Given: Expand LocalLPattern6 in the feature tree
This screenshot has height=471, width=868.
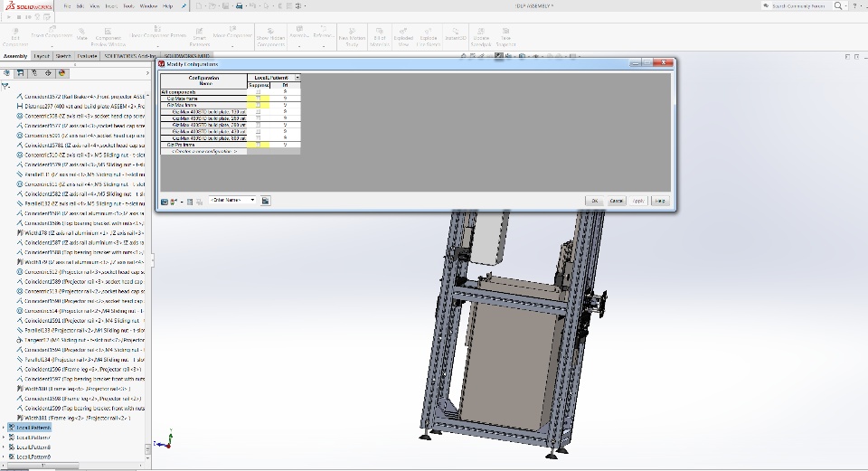Looking at the screenshot, I should click(4, 428).
